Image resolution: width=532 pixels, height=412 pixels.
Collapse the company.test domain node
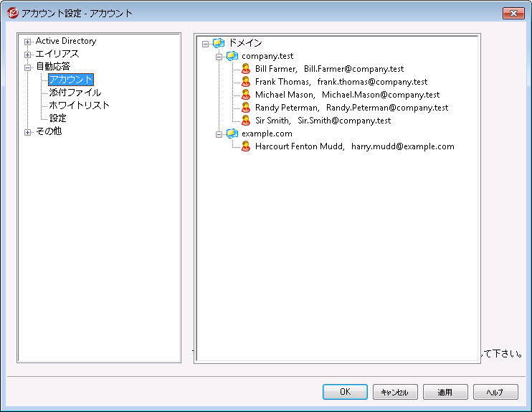[219, 56]
